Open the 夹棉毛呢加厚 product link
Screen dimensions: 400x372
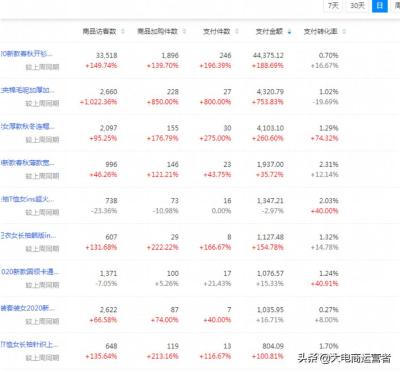pyautogui.click(x=27, y=90)
